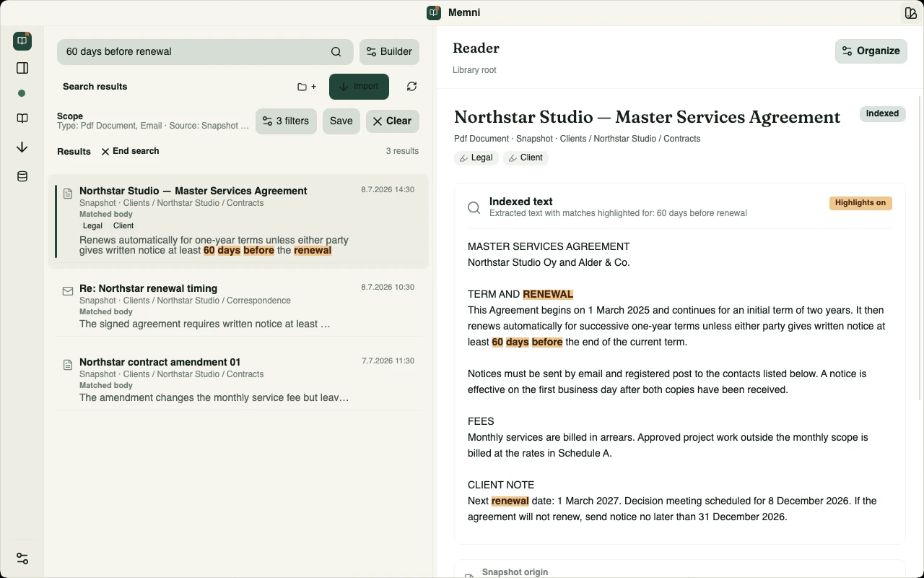Click the Library root breadcrumb
The width and height of the screenshot is (924, 578).
pyautogui.click(x=474, y=70)
